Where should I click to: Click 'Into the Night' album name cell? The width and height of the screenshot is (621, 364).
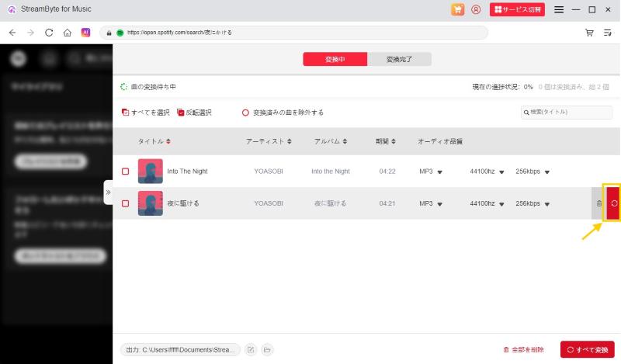click(331, 171)
